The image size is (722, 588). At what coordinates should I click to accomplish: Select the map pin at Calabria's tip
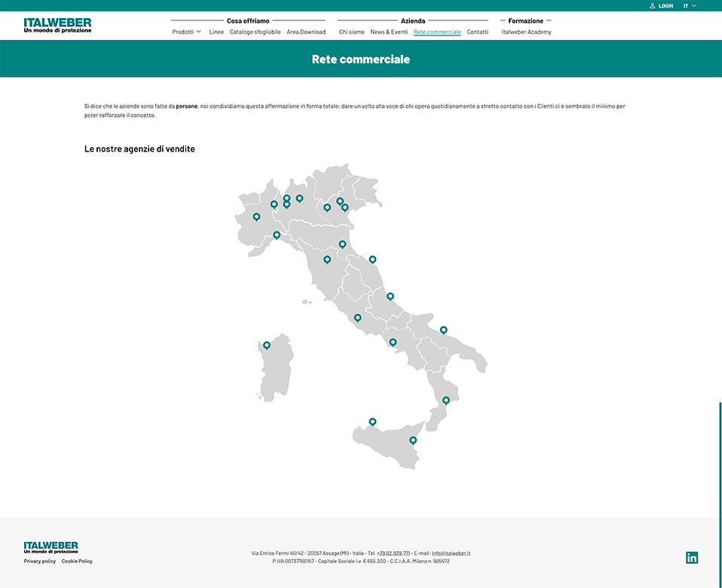(445, 400)
